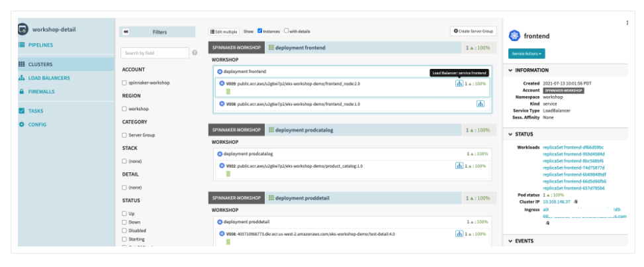Toggle the Show instances checkbox

pos(260,31)
